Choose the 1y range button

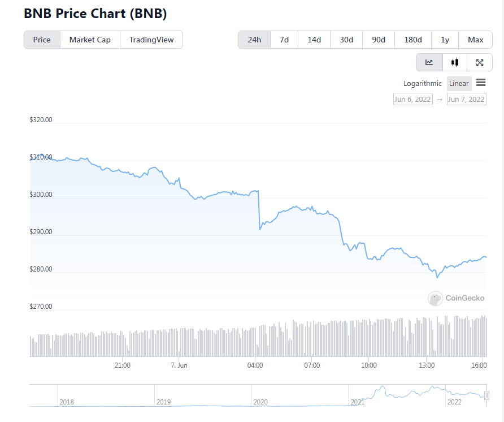tap(445, 40)
